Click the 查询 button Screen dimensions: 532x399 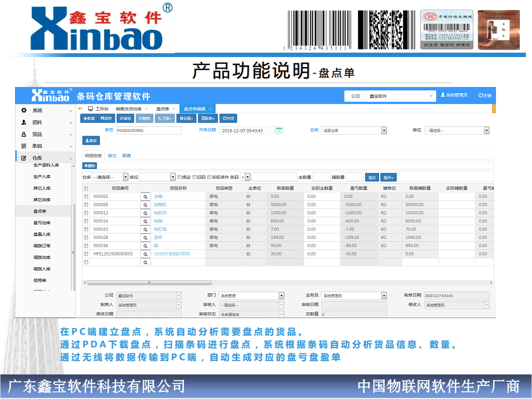coord(91,140)
